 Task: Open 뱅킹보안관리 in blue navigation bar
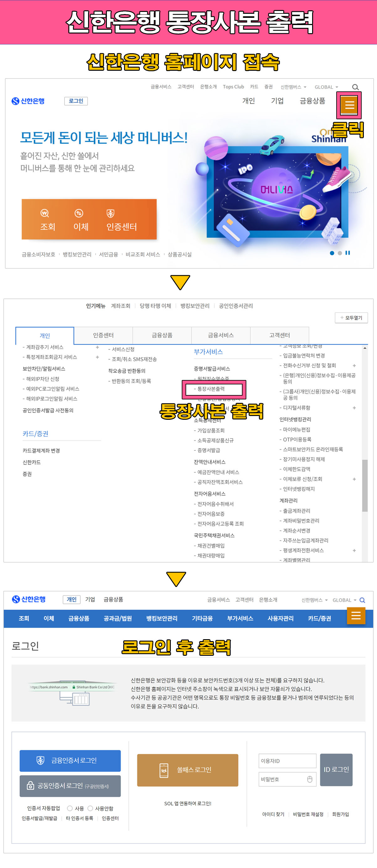[x=161, y=618]
